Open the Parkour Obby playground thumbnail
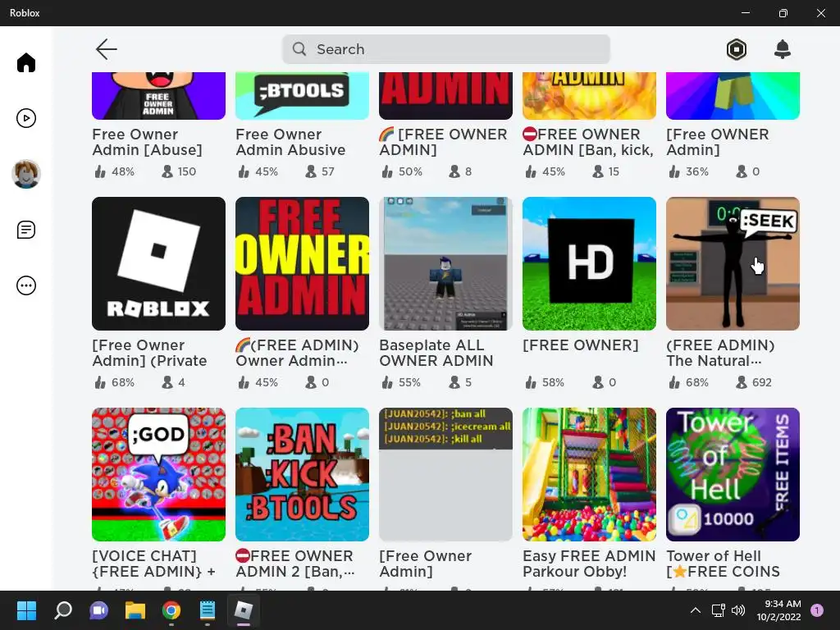 pos(589,475)
